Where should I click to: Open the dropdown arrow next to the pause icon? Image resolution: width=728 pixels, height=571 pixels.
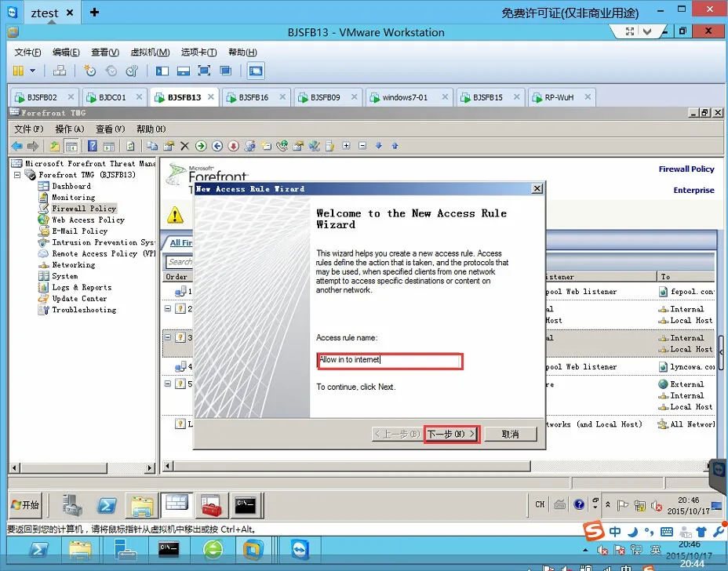pyautogui.click(x=32, y=71)
